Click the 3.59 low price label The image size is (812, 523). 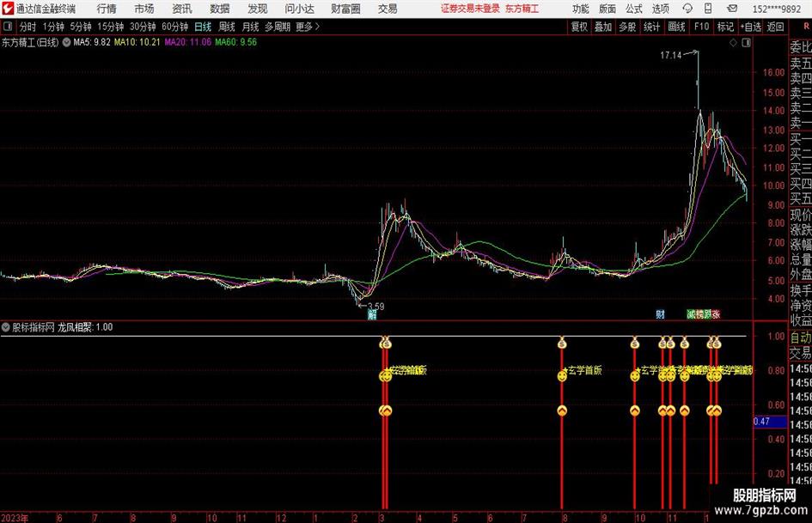(x=375, y=307)
